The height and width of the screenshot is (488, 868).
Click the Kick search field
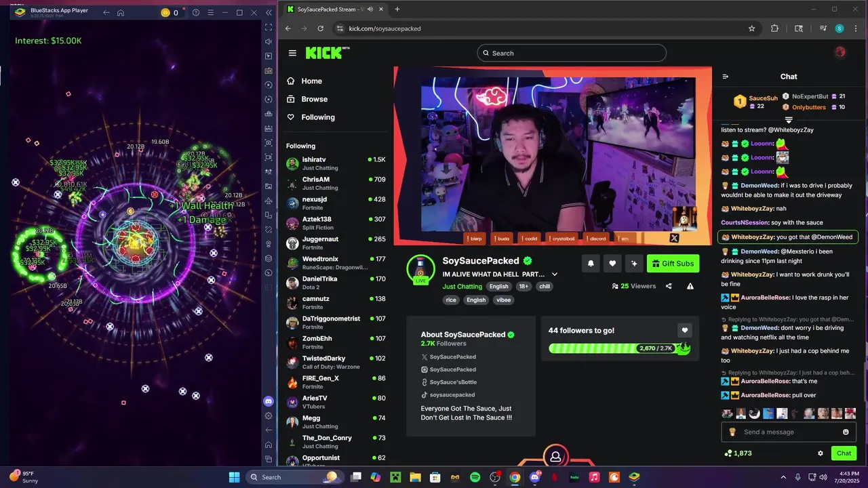tap(572, 53)
